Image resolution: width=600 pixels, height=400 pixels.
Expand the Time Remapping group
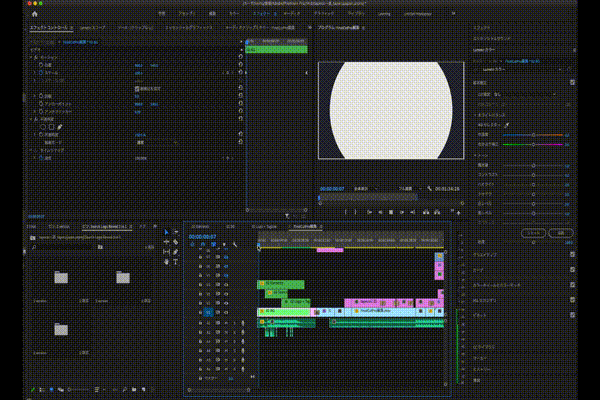(x=31, y=150)
